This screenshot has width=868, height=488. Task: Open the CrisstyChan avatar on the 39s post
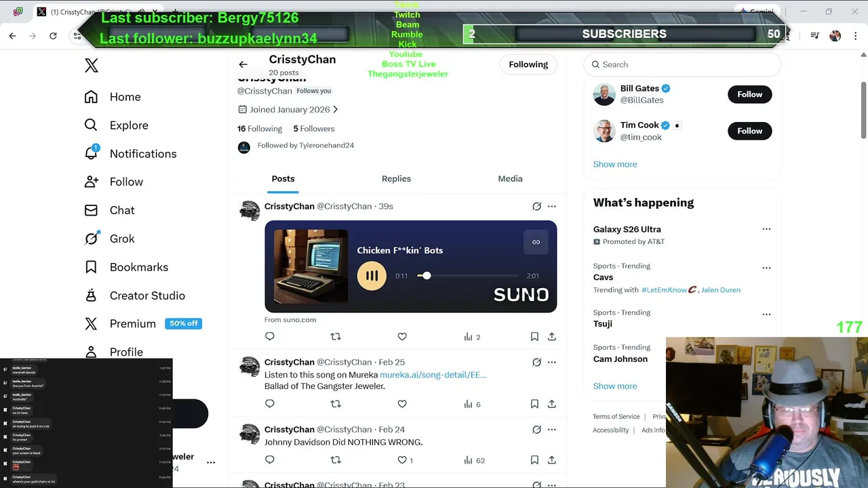pos(250,211)
